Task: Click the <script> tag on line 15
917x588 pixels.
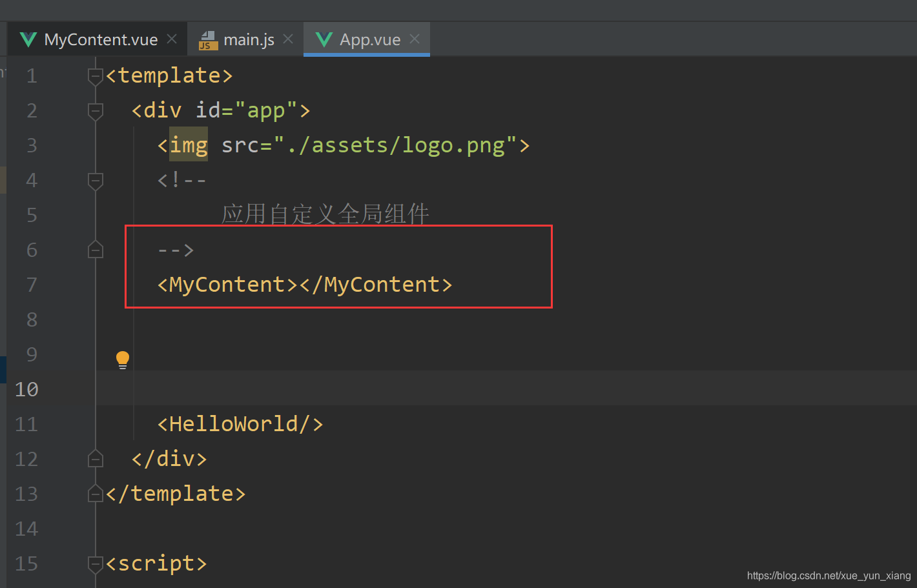Action: coord(156,563)
